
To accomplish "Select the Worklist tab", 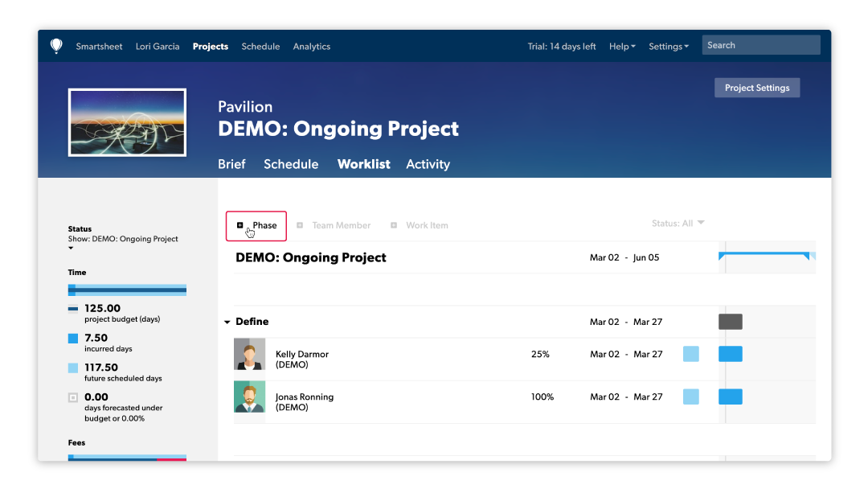I will 364,164.
